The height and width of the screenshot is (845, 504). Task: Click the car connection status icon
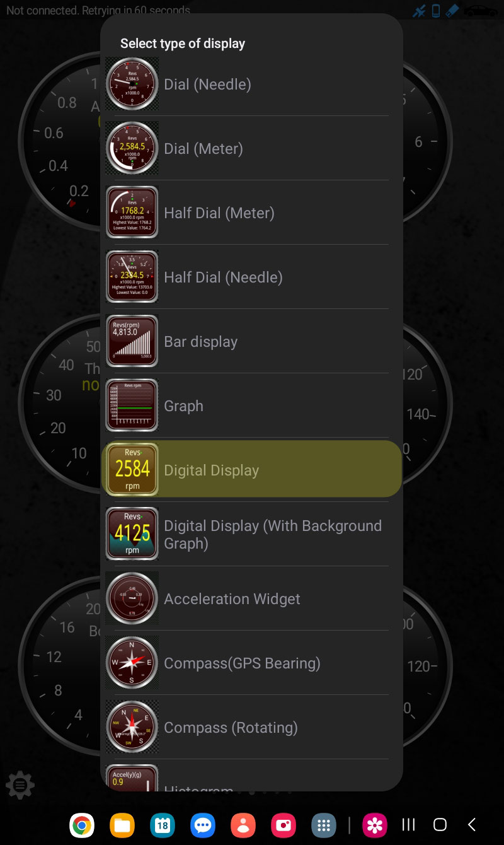point(479,11)
